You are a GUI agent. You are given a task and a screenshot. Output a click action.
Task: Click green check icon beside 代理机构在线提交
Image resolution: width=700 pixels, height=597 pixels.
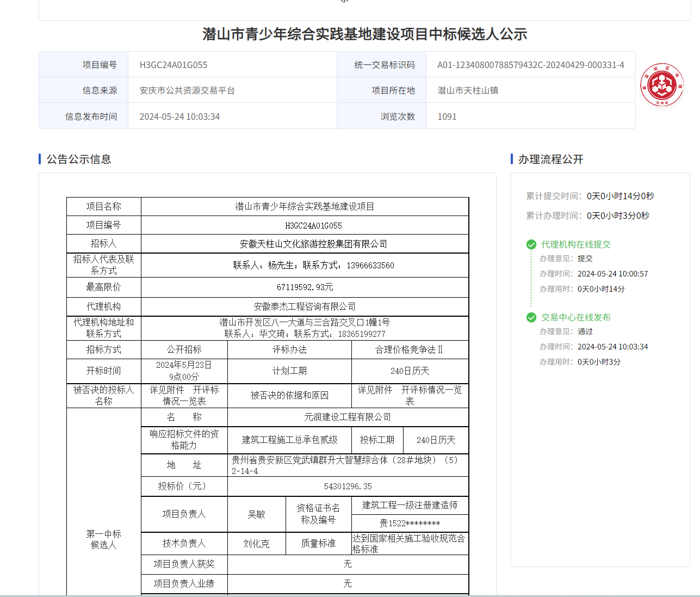[x=531, y=244]
